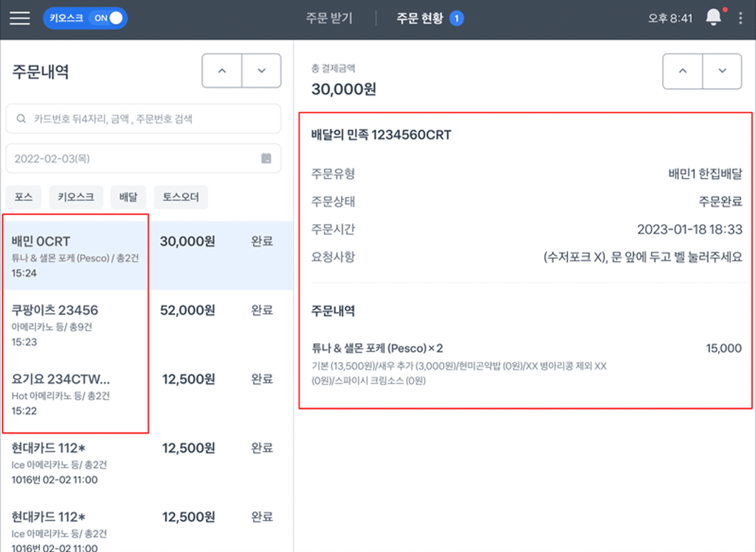Toggle the 배달 filter chip

click(x=128, y=197)
